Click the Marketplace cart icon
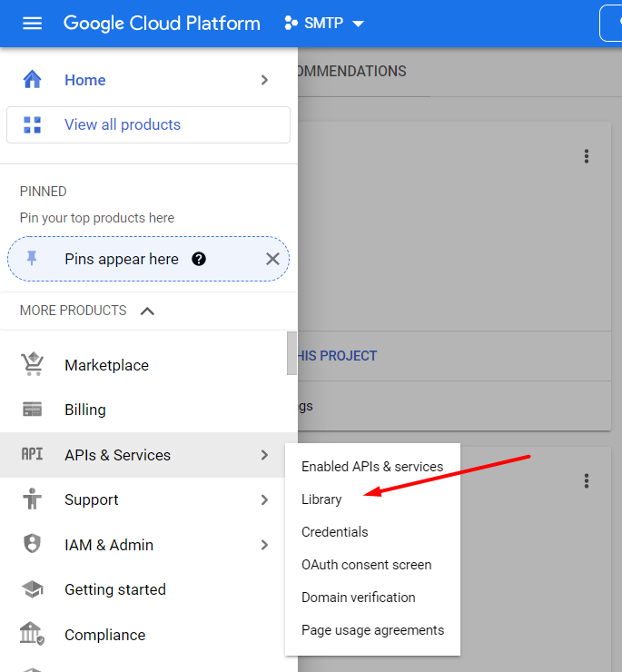Screen dimensions: 622x672 pyautogui.click(x=33, y=364)
